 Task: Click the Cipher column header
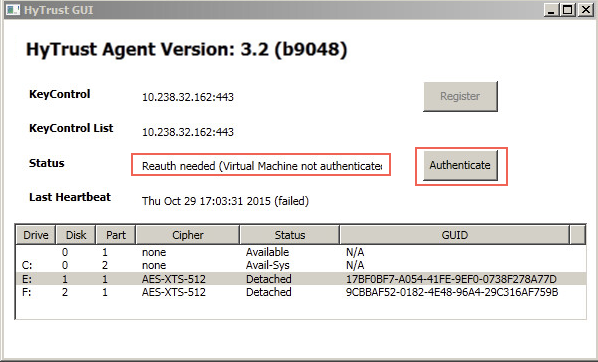click(x=188, y=235)
